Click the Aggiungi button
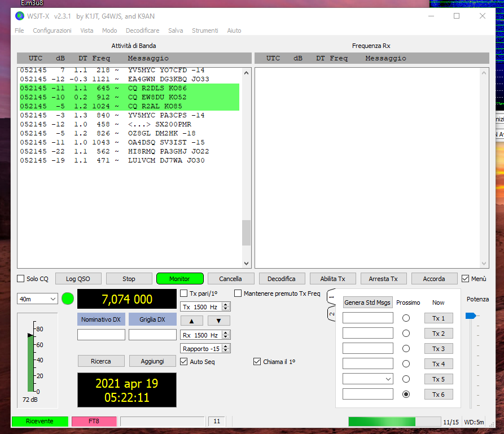The width and height of the screenshot is (504, 434). click(152, 361)
